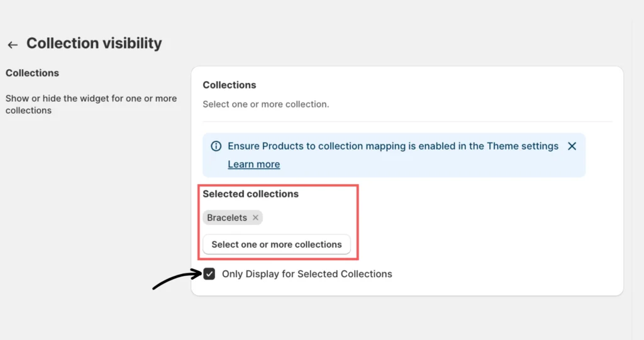Click the black curved arrow annotation
This screenshot has height=340, width=644.
[176, 279]
